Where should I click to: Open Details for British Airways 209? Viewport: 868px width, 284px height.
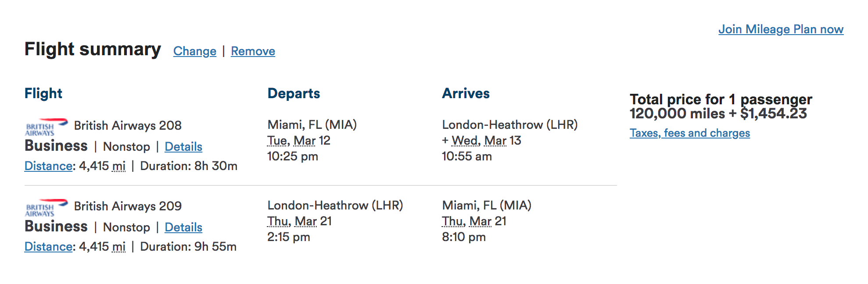coord(183,227)
